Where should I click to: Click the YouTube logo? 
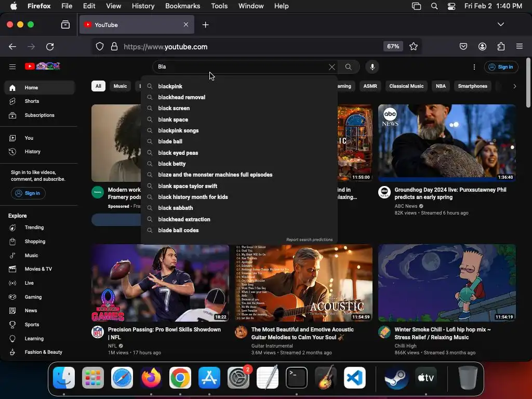pyautogui.click(x=43, y=66)
